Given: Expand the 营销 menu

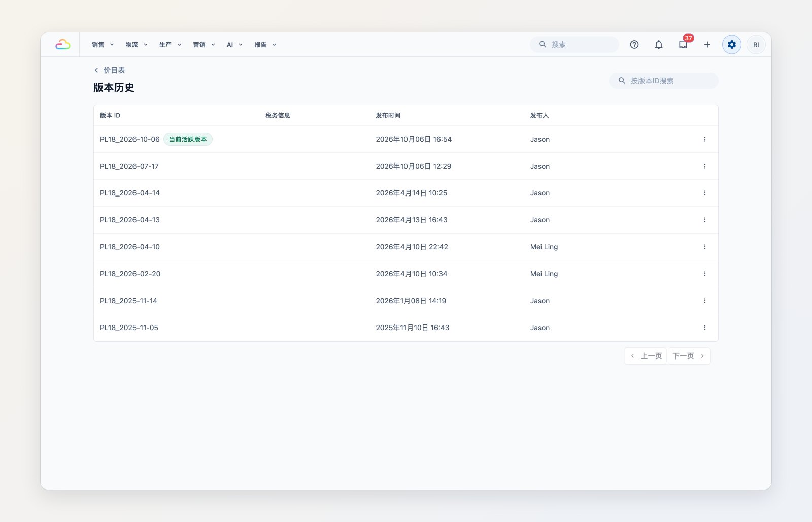Looking at the screenshot, I should [x=204, y=45].
